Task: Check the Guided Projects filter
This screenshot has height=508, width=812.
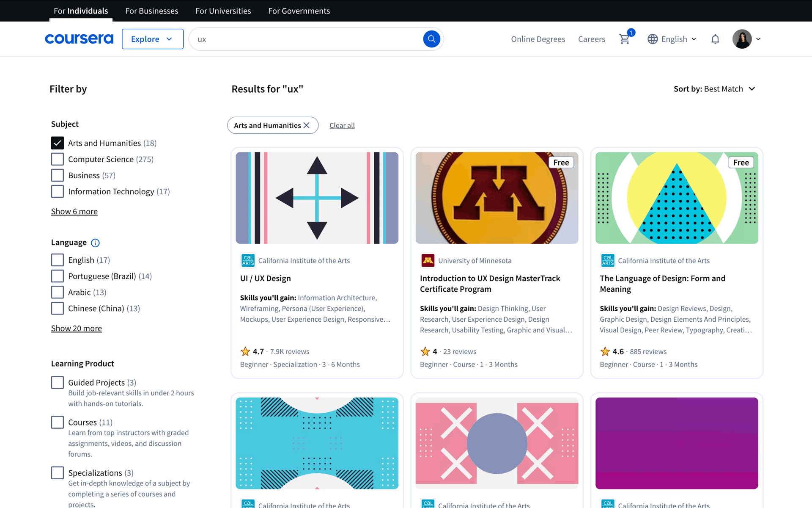Action: (x=58, y=382)
